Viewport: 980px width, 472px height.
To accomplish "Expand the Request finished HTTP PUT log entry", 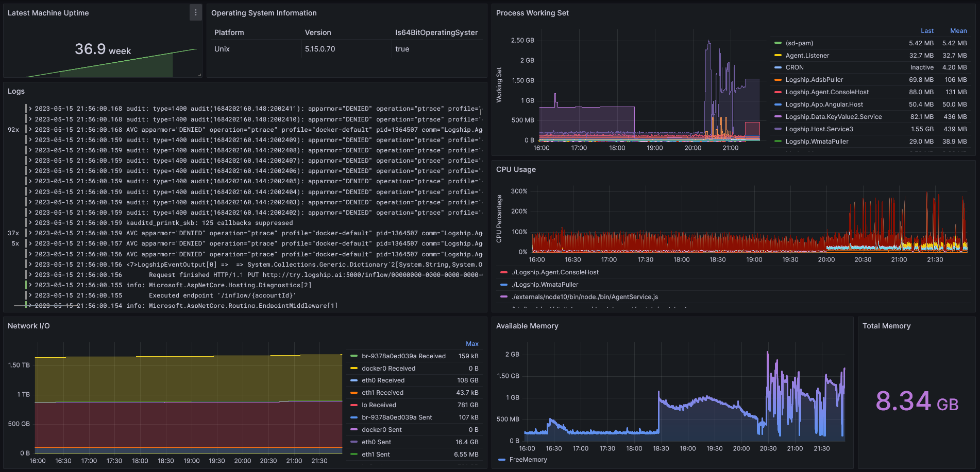I will click(30, 274).
